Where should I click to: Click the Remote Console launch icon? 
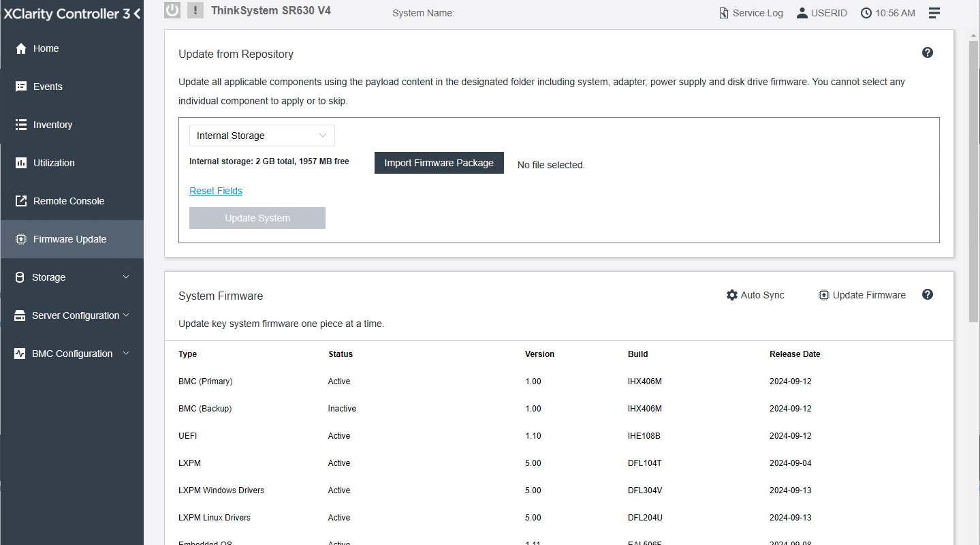pos(21,201)
